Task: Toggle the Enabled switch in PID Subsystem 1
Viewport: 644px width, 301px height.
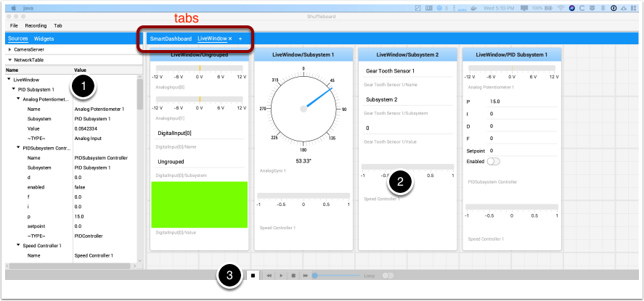Action: coord(494,160)
